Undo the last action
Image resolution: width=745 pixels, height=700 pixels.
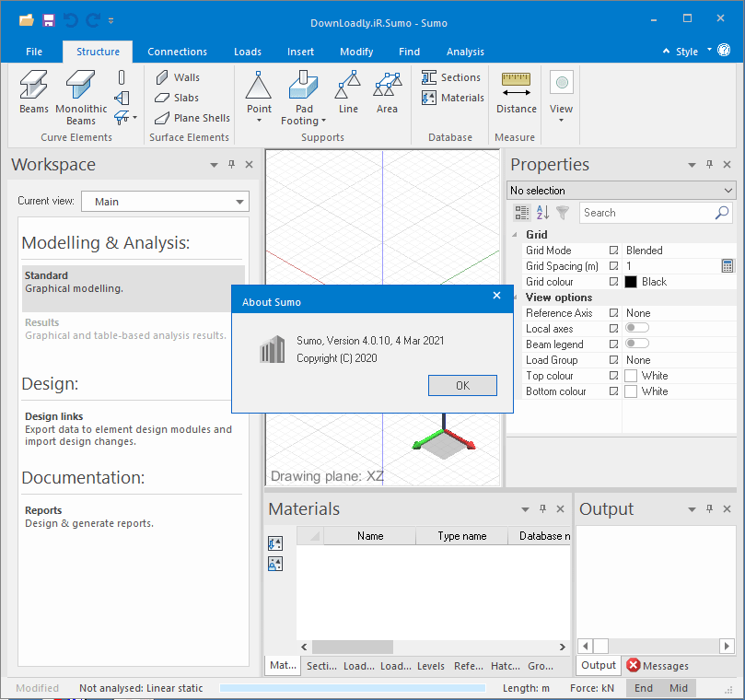71,20
